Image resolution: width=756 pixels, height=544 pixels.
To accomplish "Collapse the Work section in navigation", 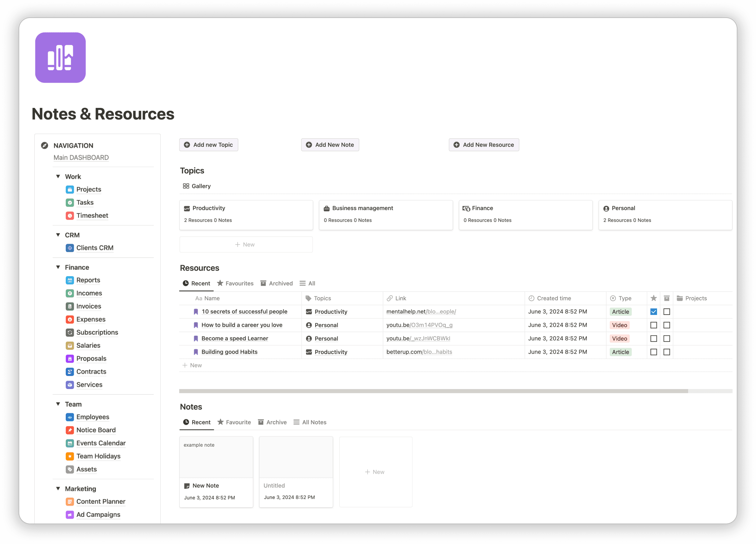I will [x=58, y=176].
